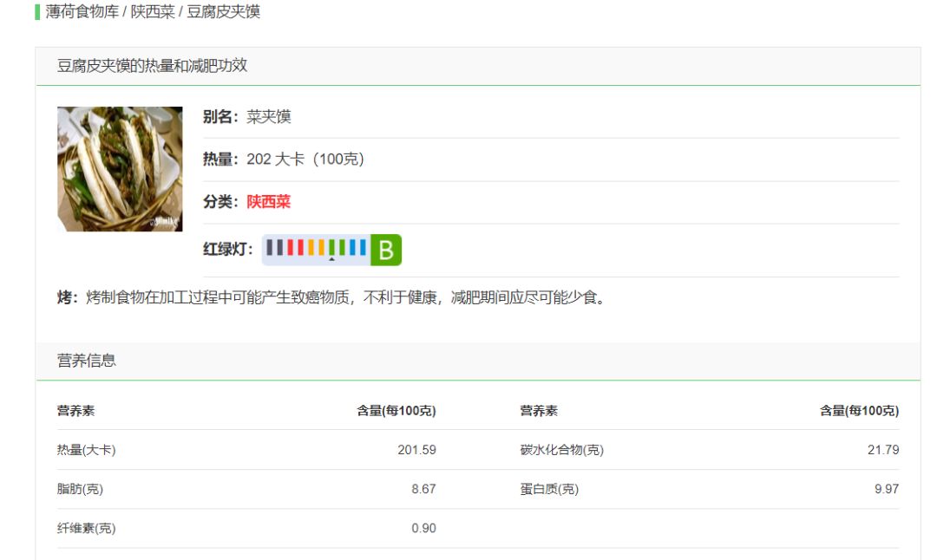Click the 含量(每100克) header above 21.79
Image resolution: width=937 pixels, height=560 pixels.
[x=859, y=411]
